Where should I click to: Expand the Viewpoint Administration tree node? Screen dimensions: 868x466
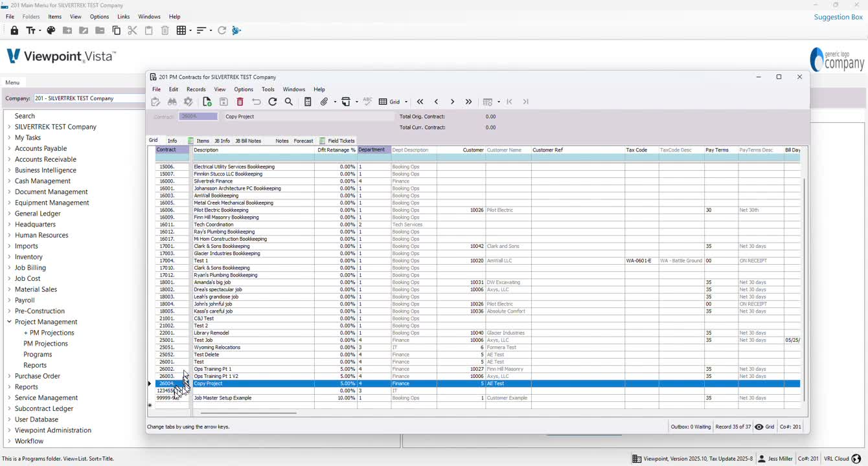tap(9, 430)
